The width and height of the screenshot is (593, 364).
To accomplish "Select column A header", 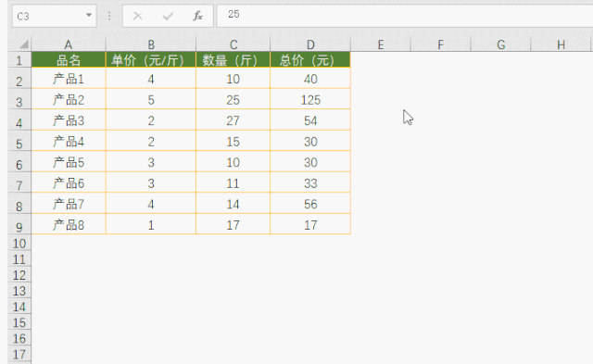I will (x=69, y=44).
